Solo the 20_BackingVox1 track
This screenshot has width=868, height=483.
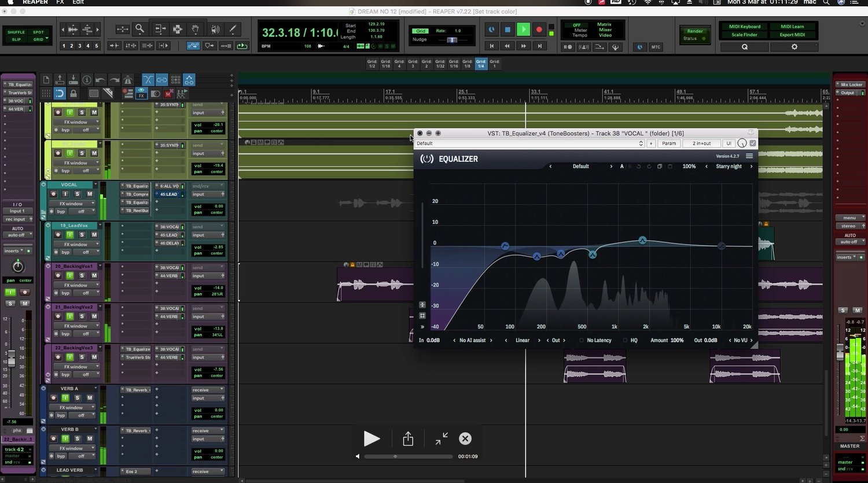point(82,275)
